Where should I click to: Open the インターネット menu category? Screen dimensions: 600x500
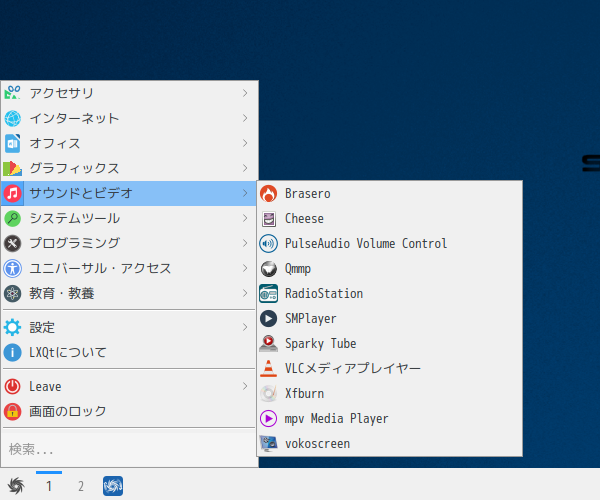click(x=129, y=118)
